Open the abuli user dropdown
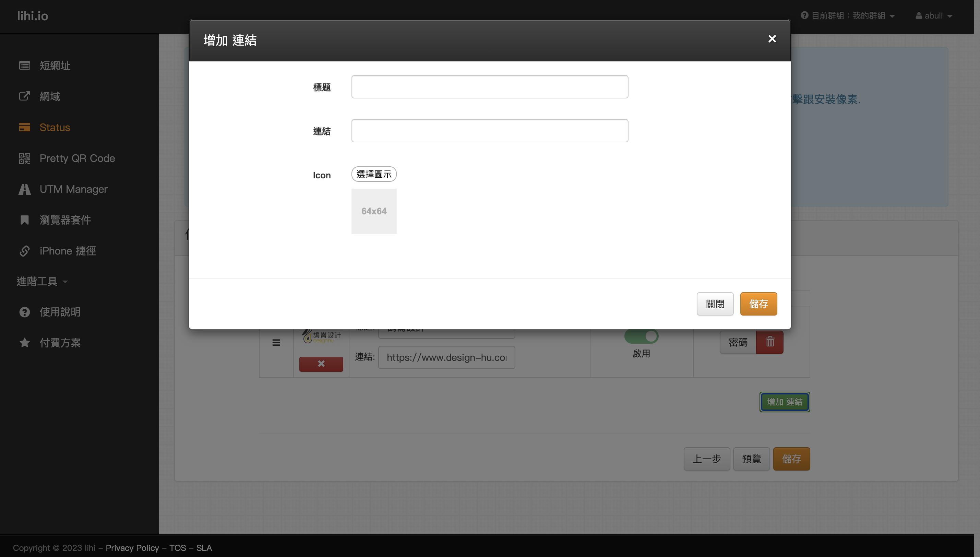The image size is (980, 557). pyautogui.click(x=934, y=16)
